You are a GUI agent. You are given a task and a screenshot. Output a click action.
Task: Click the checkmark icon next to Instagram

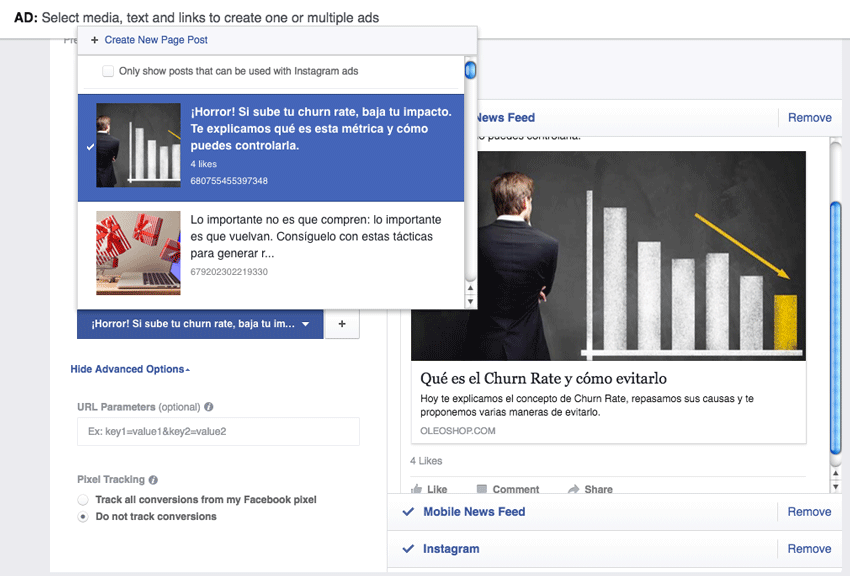coord(408,548)
